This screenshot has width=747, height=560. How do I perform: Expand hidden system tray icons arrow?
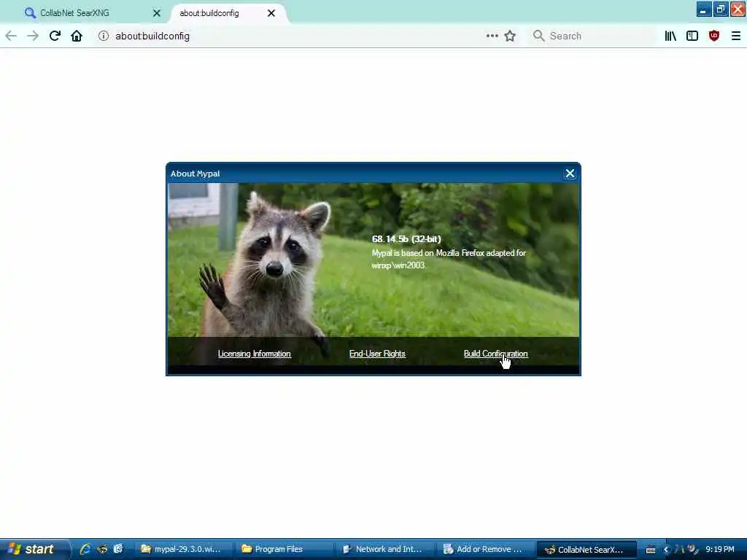click(666, 550)
